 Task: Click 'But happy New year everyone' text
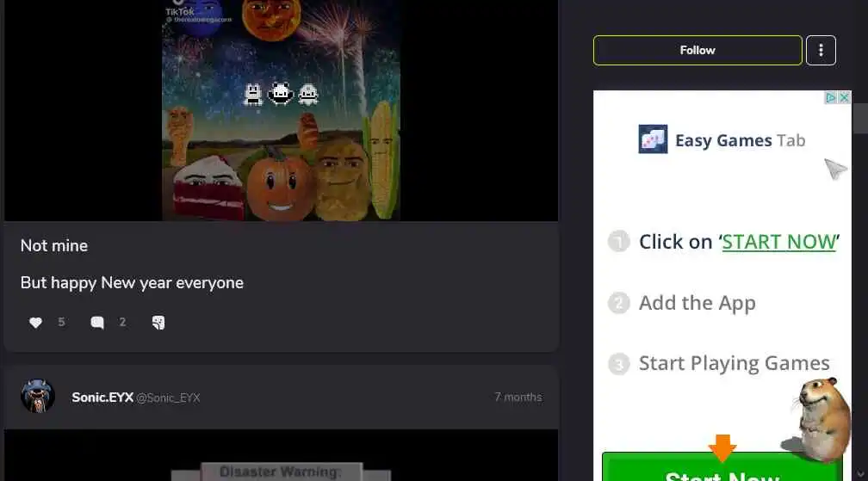132,283
